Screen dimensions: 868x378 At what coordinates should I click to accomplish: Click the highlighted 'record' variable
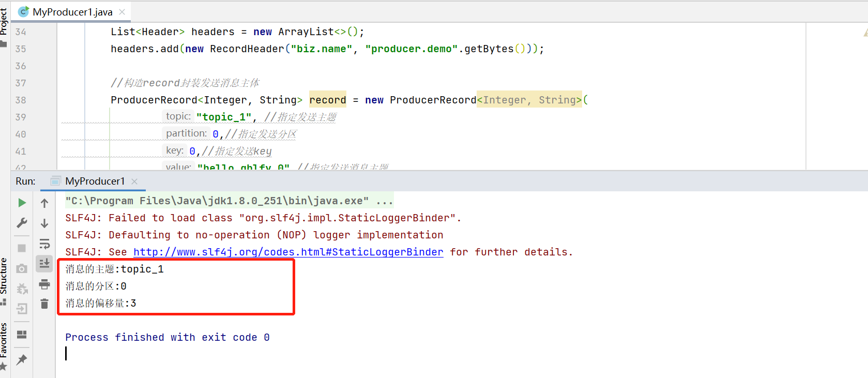coord(328,100)
